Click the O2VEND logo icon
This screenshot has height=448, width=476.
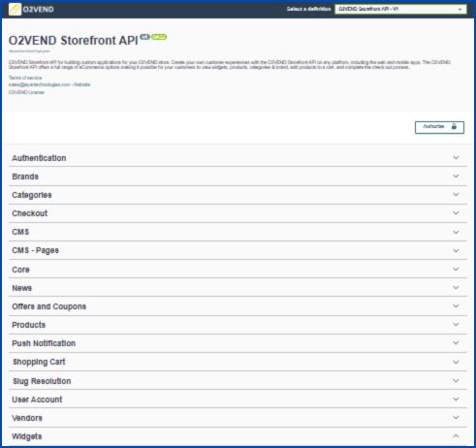pyautogui.click(x=15, y=9)
